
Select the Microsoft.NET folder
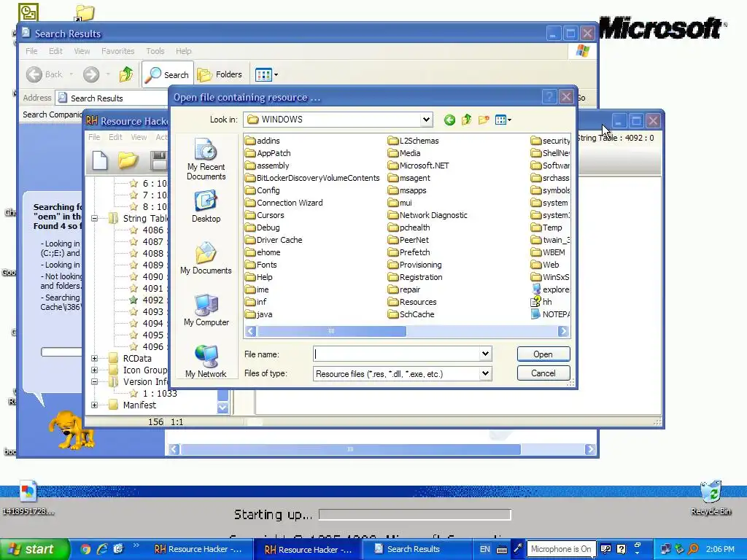click(x=418, y=166)
